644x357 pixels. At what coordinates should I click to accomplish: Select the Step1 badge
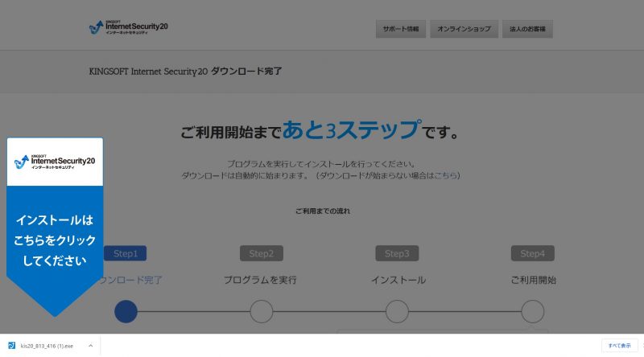click(x=126, y=253)
